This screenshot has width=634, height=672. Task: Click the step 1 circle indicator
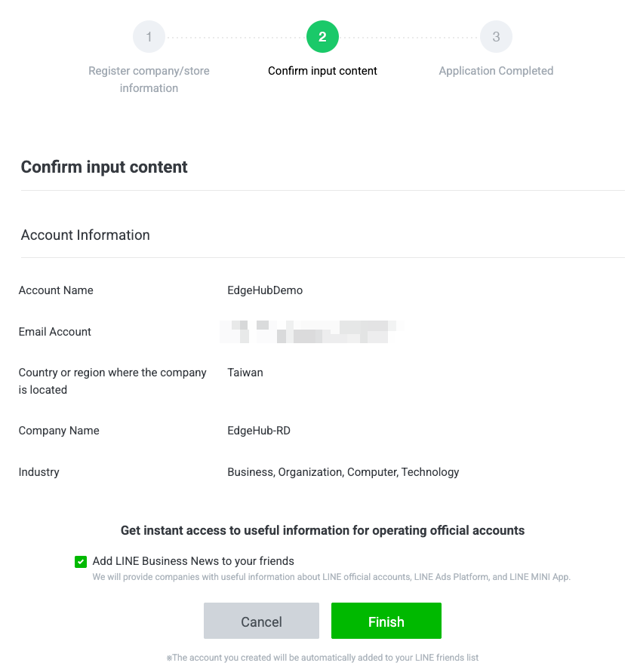(149, 37)
